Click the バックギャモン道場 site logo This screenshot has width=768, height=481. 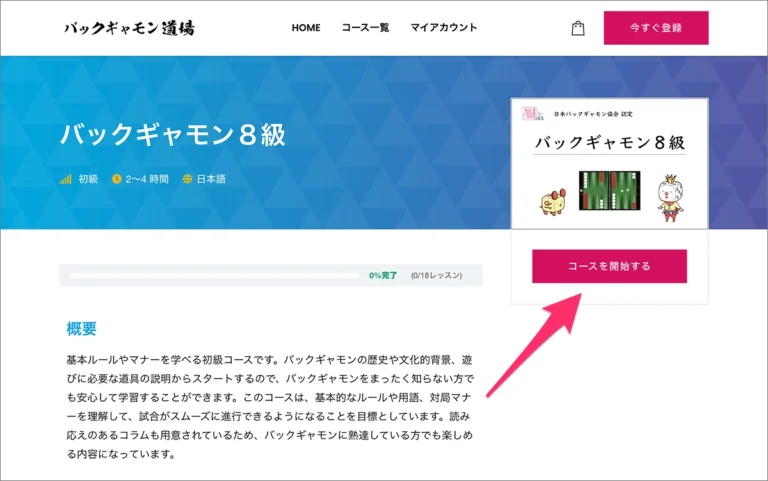coord(129,28)
